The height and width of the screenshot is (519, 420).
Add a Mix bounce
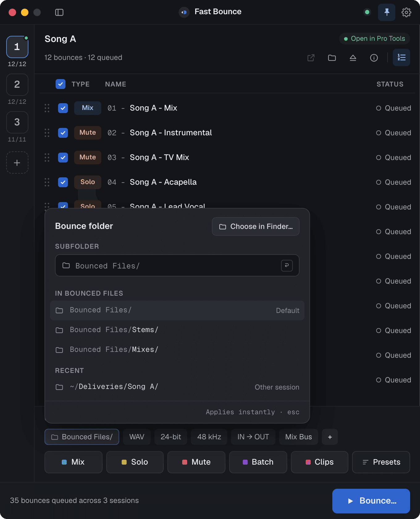click(73, 462)
